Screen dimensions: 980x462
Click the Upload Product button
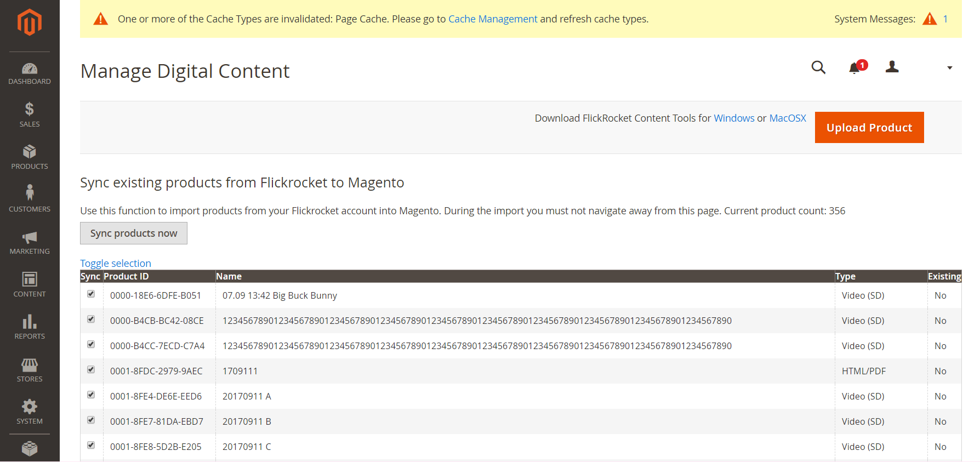coord(869,128)
